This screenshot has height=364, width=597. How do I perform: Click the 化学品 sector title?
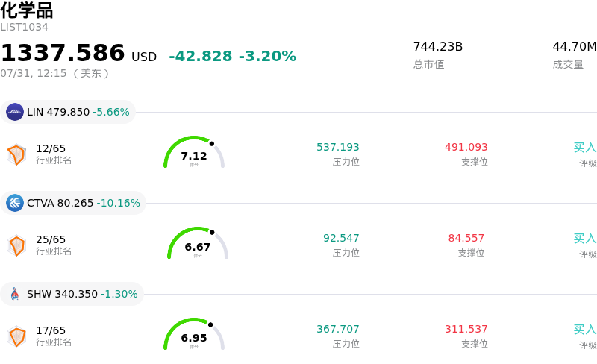[27, 10]
